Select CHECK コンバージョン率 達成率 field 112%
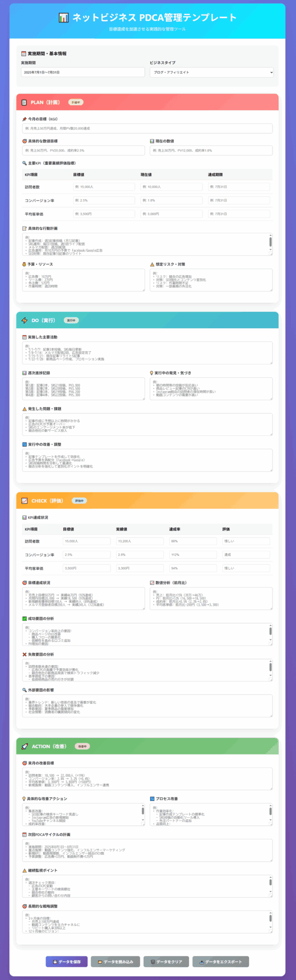Image resolution: width=296 pixels, height=980 pixels. pos(193,555)
